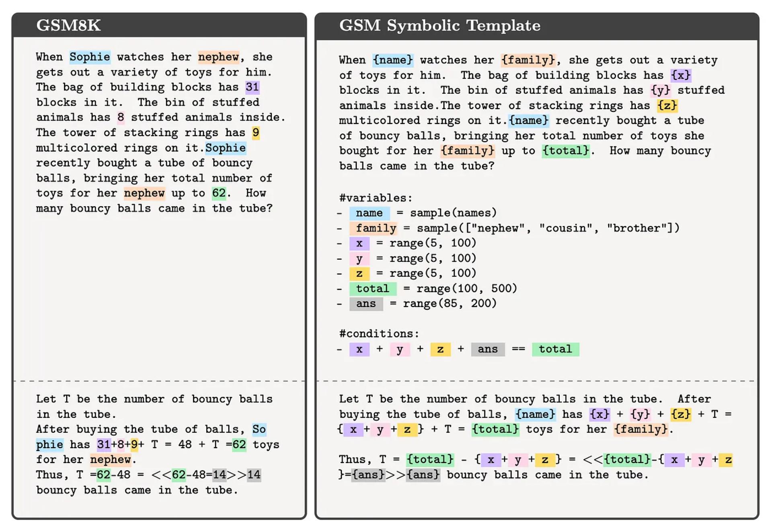Click the gray ans variable in #variables
Image resolution: width=772 pixels, height=532 pixels.
pyautogui.click(x=366, y=304)
